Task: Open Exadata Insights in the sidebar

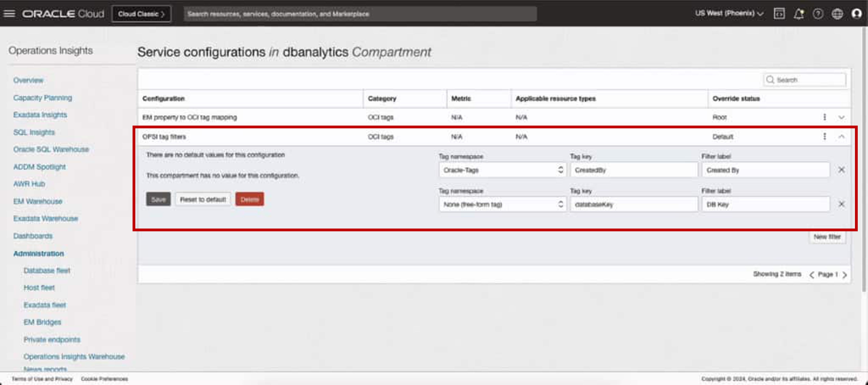Action: [40, 115]
